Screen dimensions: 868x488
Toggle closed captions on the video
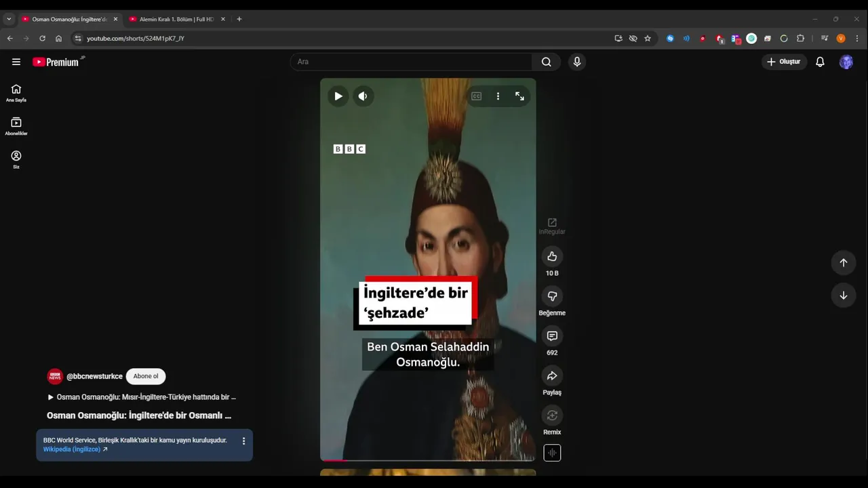pos(477,96)
